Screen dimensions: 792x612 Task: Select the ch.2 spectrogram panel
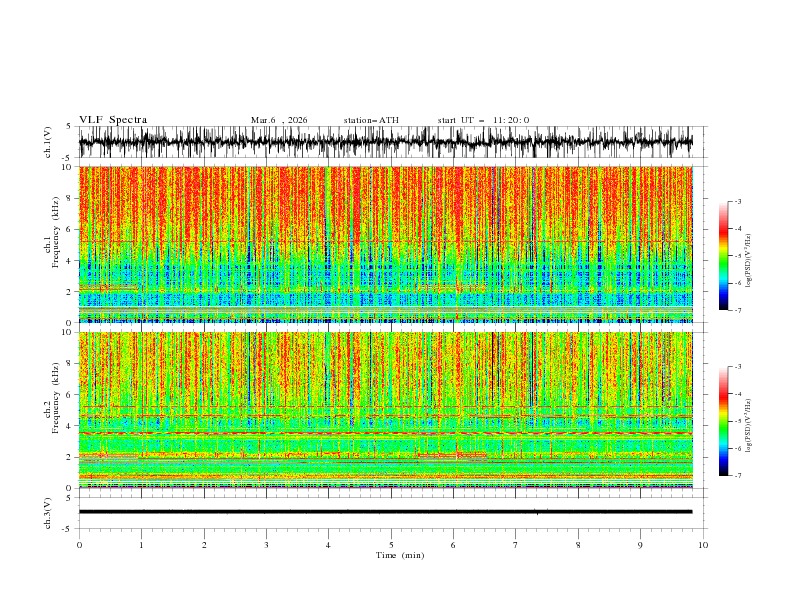tap(385, 410)
